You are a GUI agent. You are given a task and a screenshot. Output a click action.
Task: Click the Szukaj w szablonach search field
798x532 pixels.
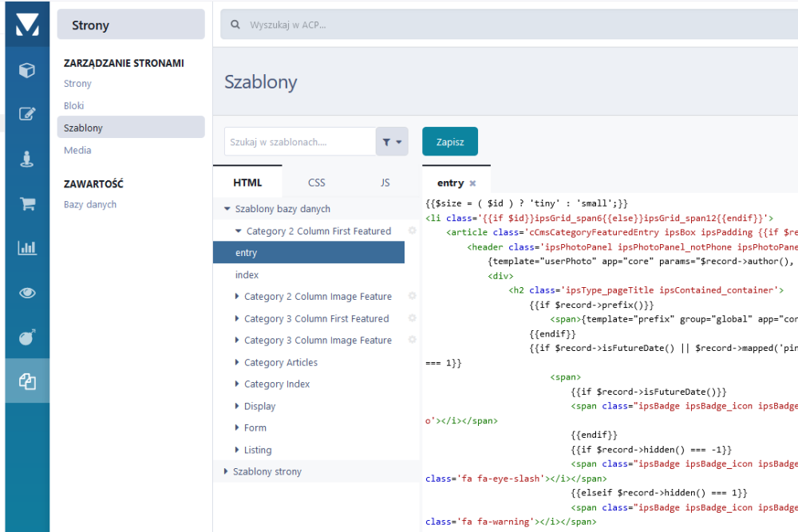click(300, 142)
